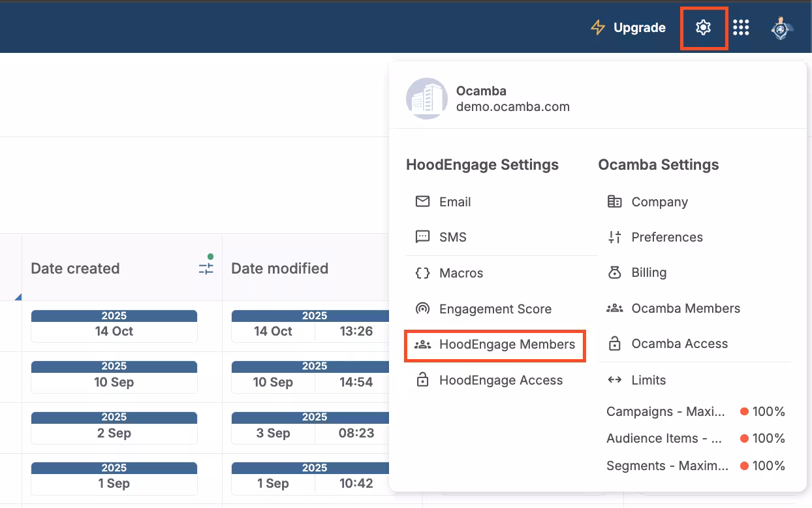Click the Limits arrows icon
Image resolution: width=812 pixels, height=508 pixels.
tap(614, 379)
